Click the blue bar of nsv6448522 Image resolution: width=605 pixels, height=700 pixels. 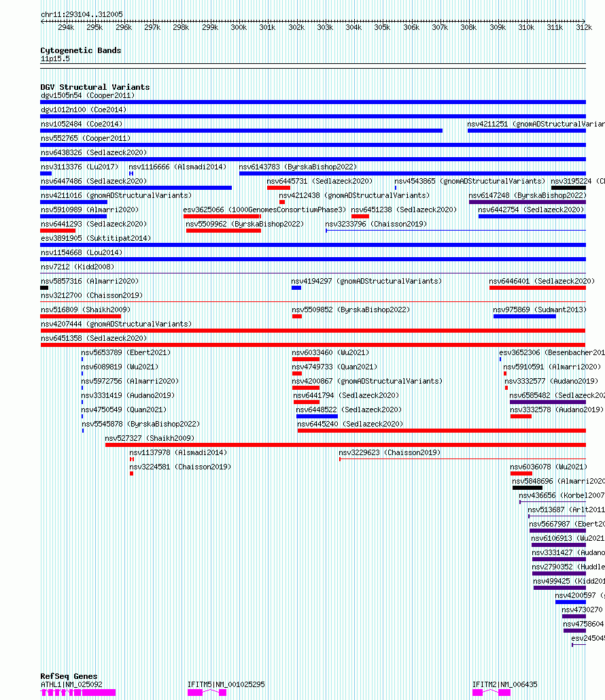[x=317, y=416]
